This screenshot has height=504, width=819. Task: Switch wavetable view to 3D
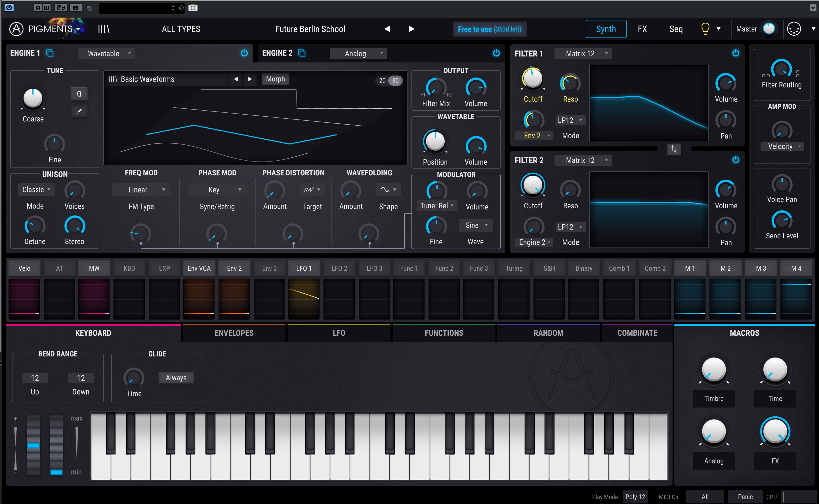[x=395, y=80]
